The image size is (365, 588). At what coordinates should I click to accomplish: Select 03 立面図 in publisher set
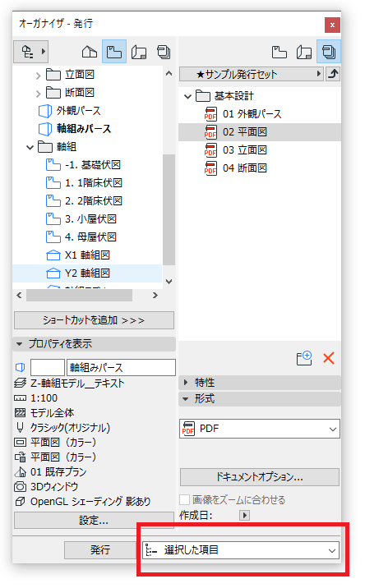pos(245,150)
